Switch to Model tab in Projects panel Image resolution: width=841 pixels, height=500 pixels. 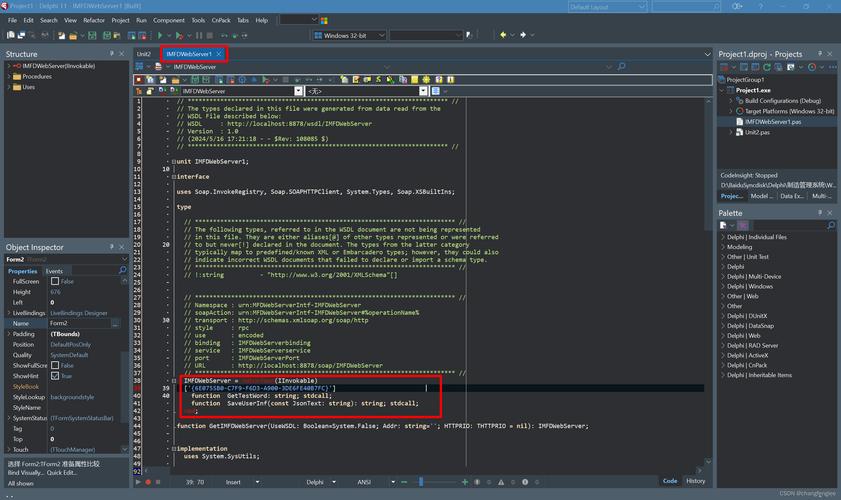(x=762, y=196)
